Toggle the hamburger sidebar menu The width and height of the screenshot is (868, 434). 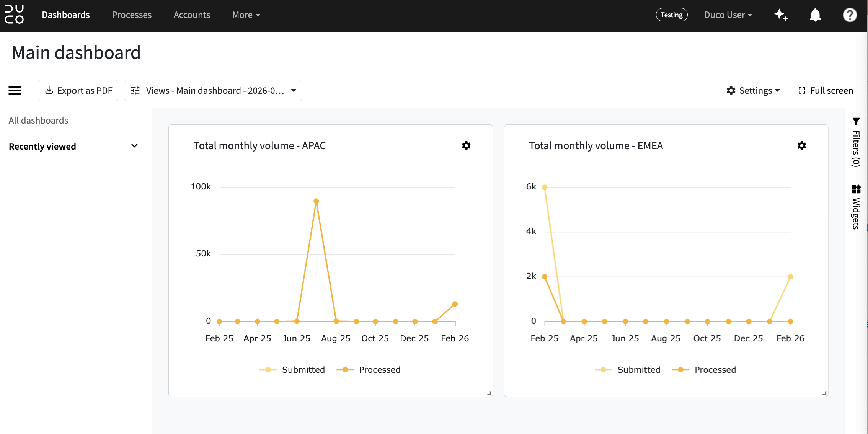point(15,91)
